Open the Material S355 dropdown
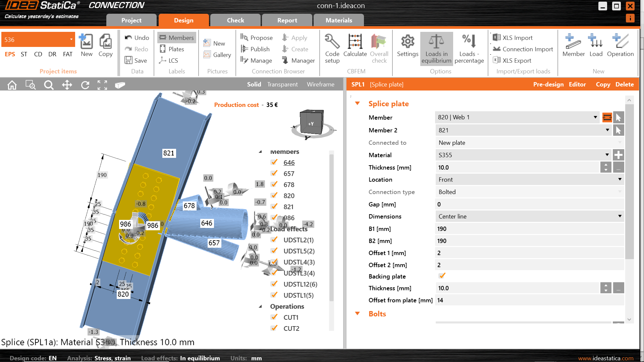 coord(607,155)
